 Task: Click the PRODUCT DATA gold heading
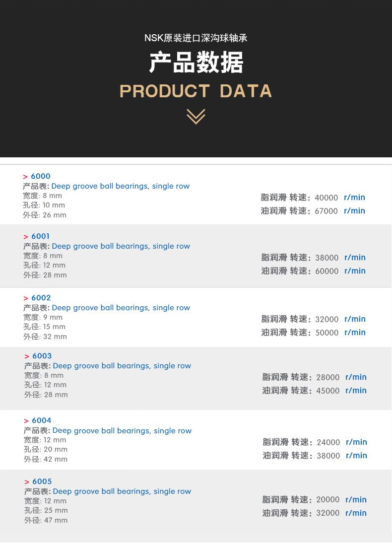click(196, 91)
